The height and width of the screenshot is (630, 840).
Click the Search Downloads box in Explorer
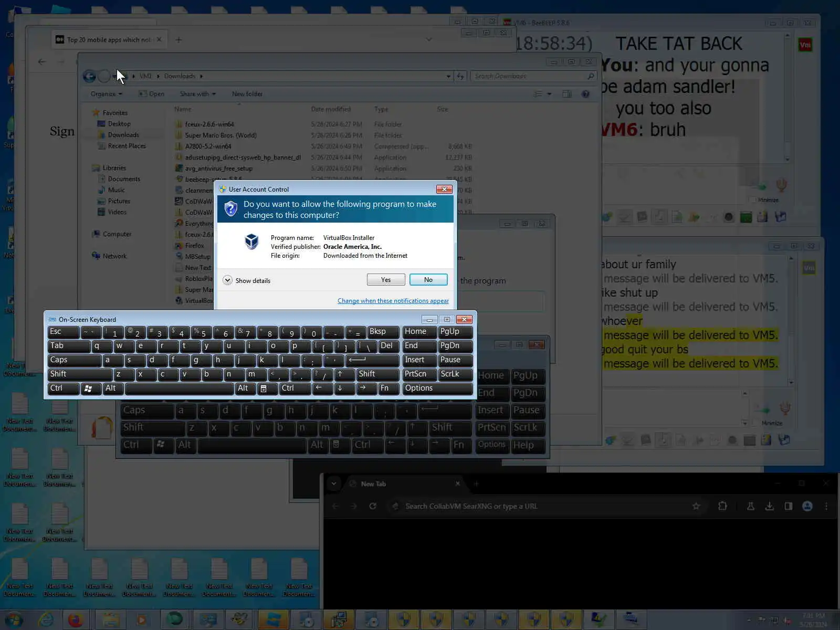point(533,76)
